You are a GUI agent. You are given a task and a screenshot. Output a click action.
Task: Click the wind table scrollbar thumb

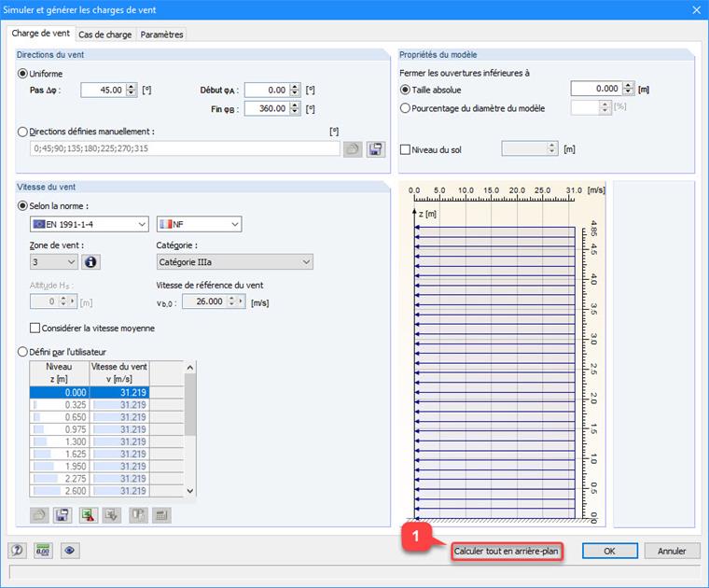[x=190, y=404]
